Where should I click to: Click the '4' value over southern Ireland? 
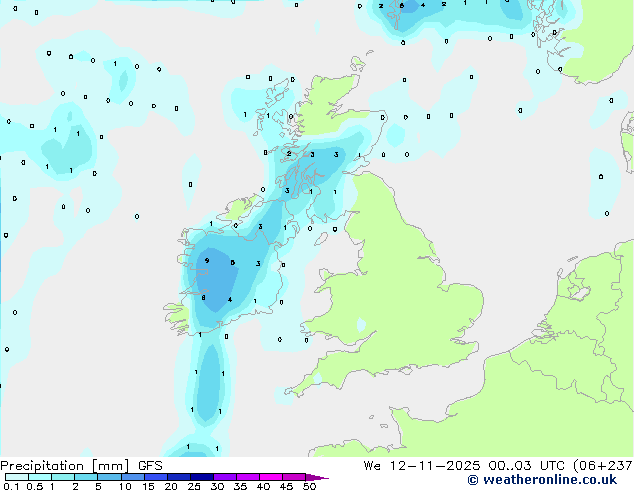[230, 300]
